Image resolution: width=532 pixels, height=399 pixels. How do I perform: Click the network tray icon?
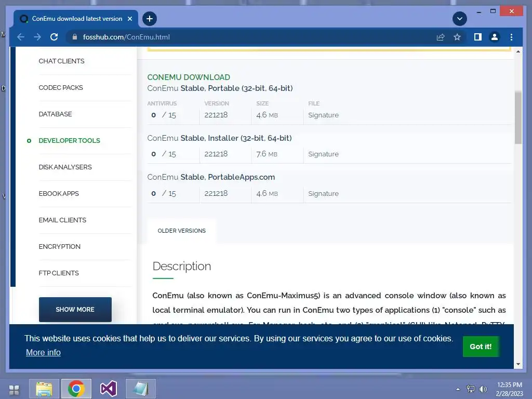click(x=471, y=389)
